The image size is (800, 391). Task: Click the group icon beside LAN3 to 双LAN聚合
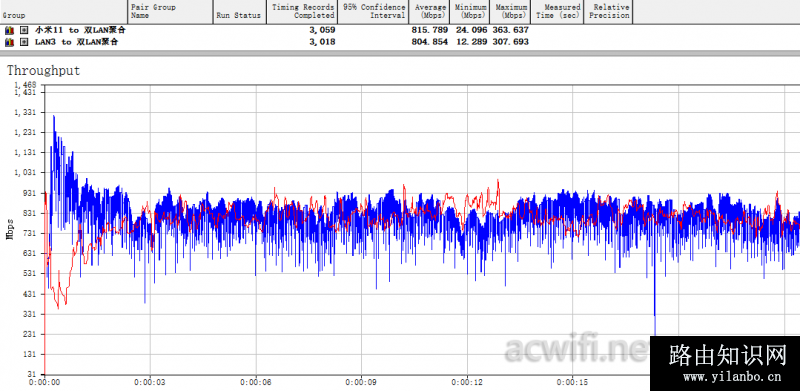[x=9, y=42]
